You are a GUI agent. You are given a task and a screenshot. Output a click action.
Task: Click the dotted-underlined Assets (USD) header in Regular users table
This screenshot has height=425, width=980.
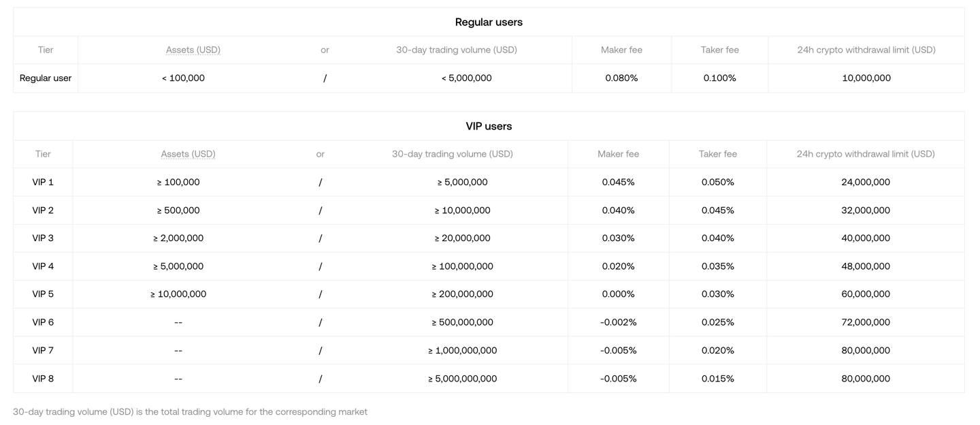[193, 50]
